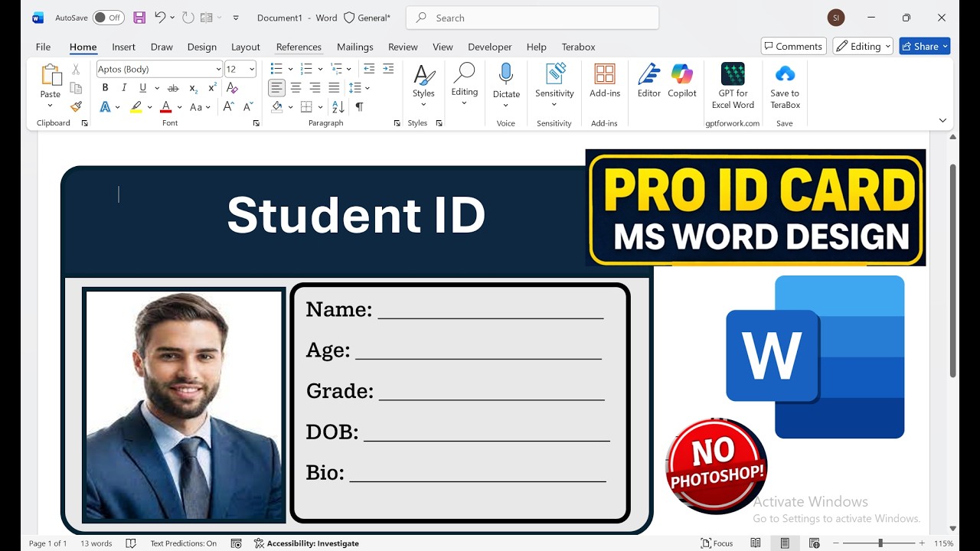Viewport: 980px width, 551px height.
Task: Click the Clear All Formatting icon
Action: click(233, 88)
